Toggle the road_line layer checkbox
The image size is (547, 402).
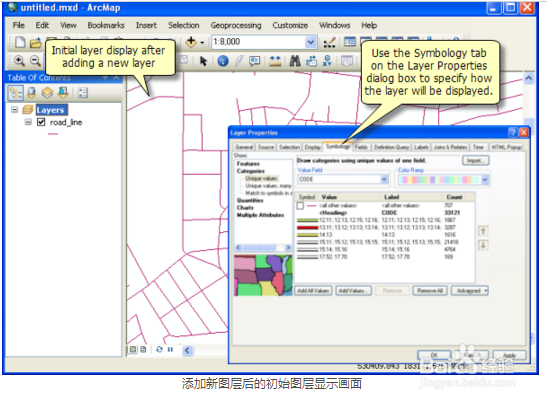point(41,122)
